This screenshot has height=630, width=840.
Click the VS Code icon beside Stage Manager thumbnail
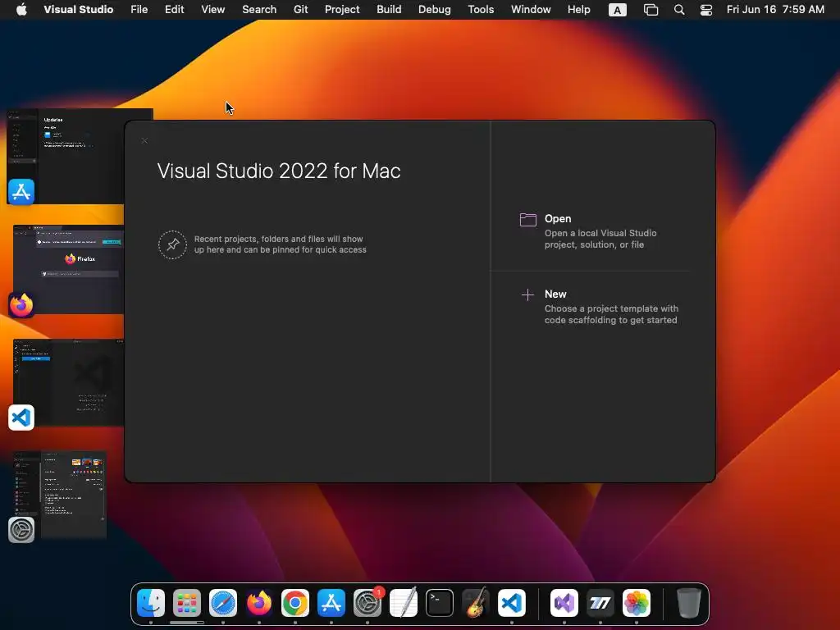(x=21, y=418)
